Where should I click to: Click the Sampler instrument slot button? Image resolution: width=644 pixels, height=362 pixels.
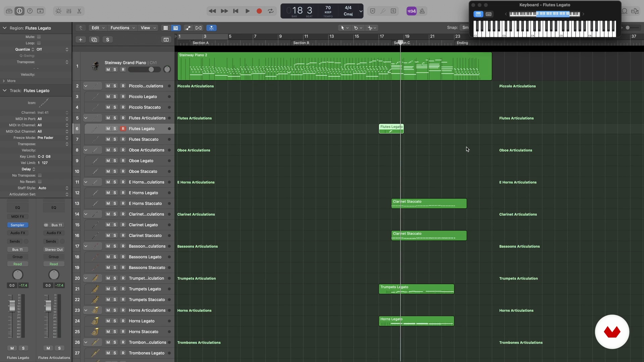click(17, 225)
